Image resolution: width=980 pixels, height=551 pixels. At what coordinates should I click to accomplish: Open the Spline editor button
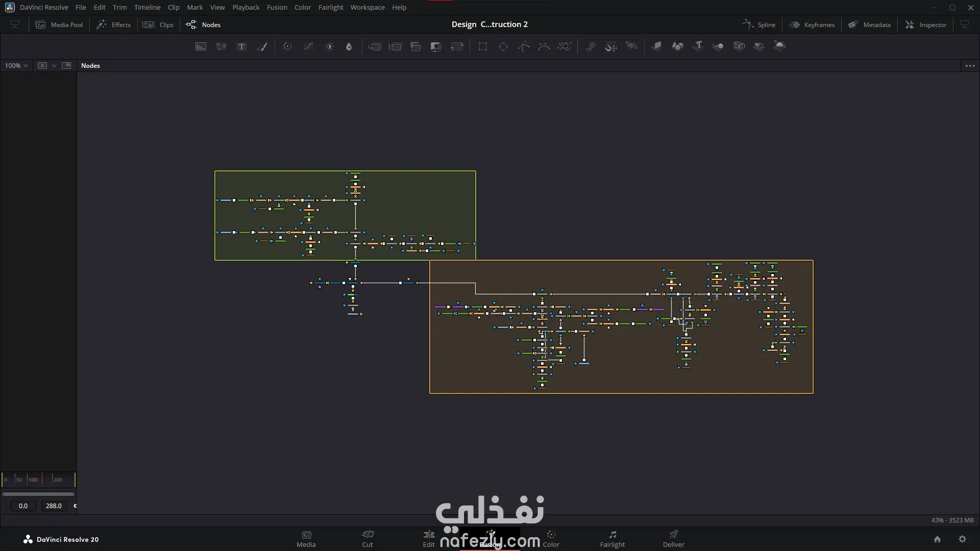pyautogui.click(x=759, y=24)
